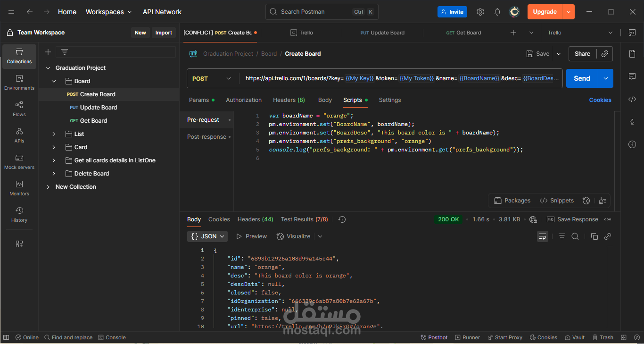The width and height of the screenshot is (644, 344).
Task: Open the Cookies link near Send
Action: [600, 100]
